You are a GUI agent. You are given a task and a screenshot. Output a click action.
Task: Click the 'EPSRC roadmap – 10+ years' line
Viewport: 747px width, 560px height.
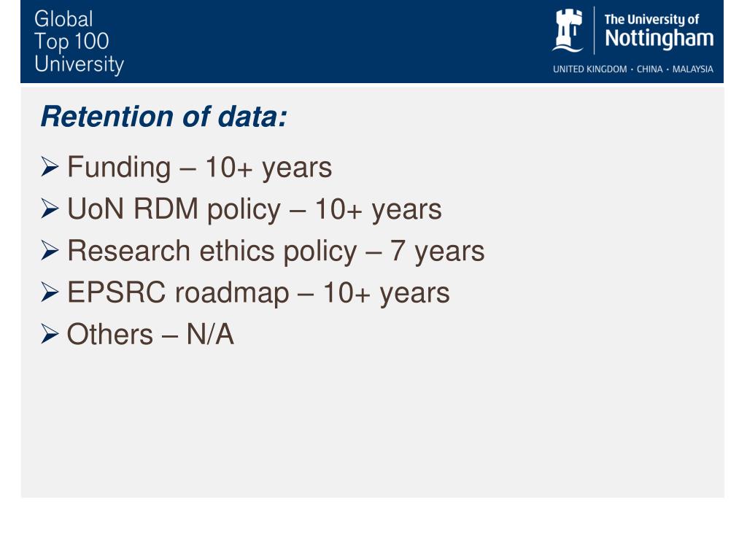click(258, 293)
